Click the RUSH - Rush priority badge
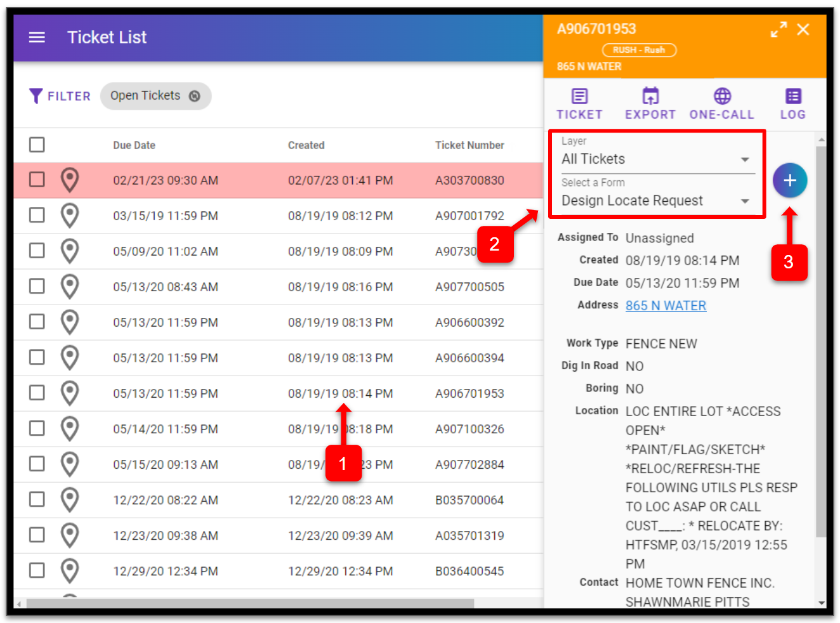The image size is (840, 623). [639, 49]
